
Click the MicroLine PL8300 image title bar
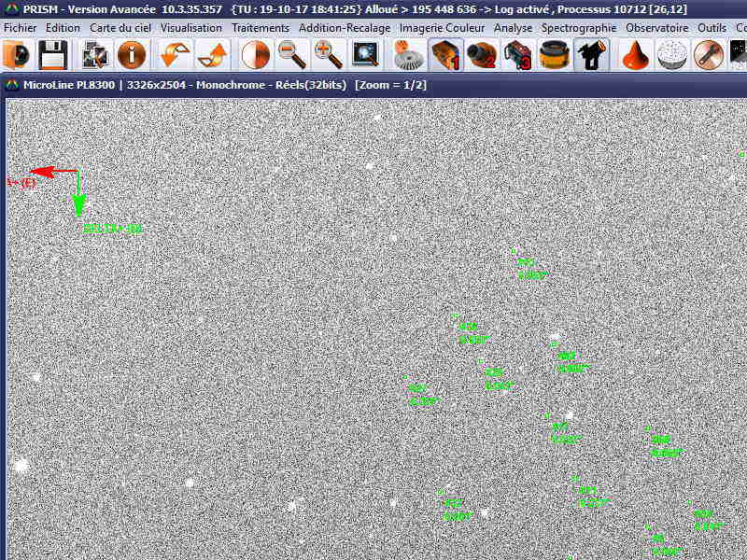click(233, 84)
